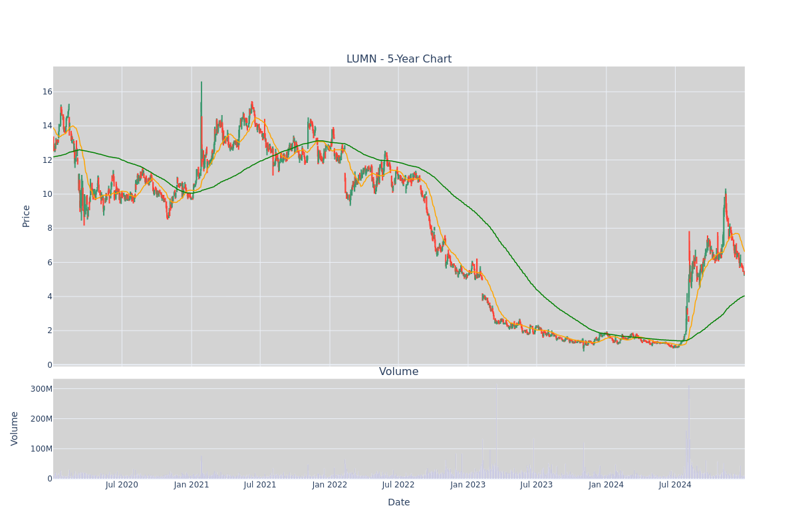
Task: Click the price axis value 4
Action: (49, 297)
